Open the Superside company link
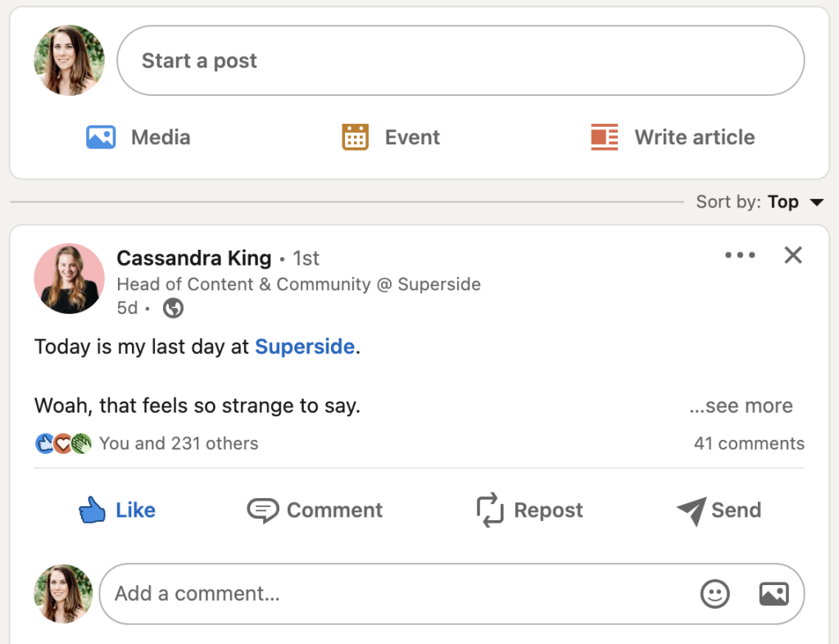Viewport: 839px width, 644px height. point(305,347)
